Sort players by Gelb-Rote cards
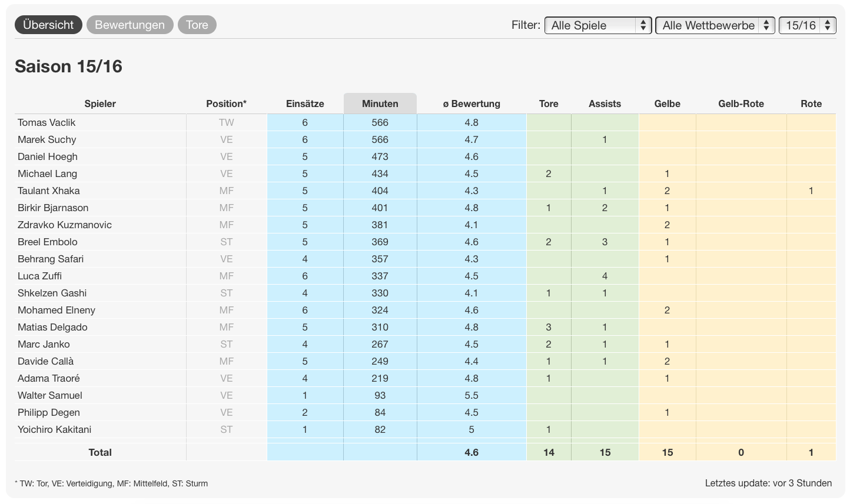850x504 pixels. pyautogui.click(x=741, y=104)
